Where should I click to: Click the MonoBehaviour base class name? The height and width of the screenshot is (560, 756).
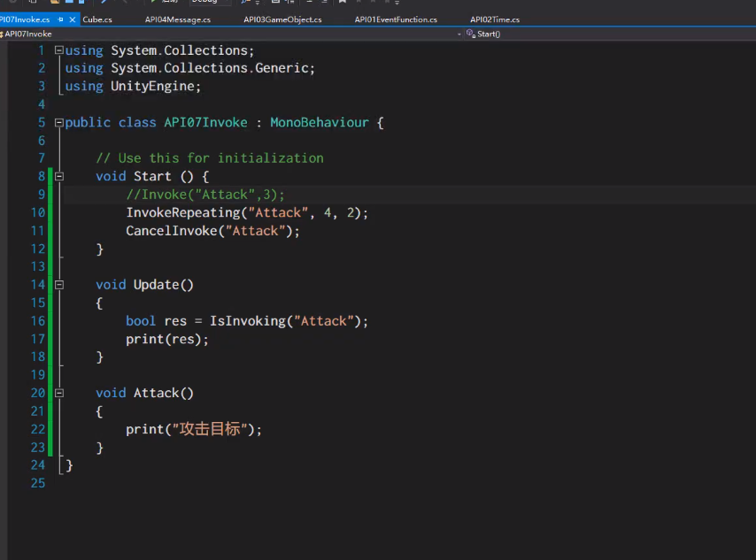[320, 122]
